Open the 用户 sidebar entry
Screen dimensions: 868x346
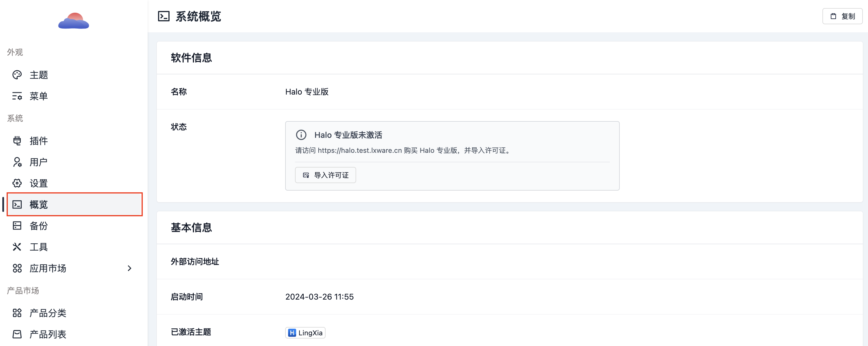click(74, 162)
